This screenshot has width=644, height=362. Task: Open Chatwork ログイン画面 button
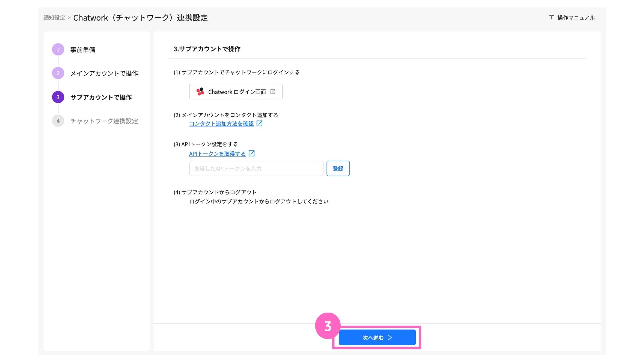(236, 92)
